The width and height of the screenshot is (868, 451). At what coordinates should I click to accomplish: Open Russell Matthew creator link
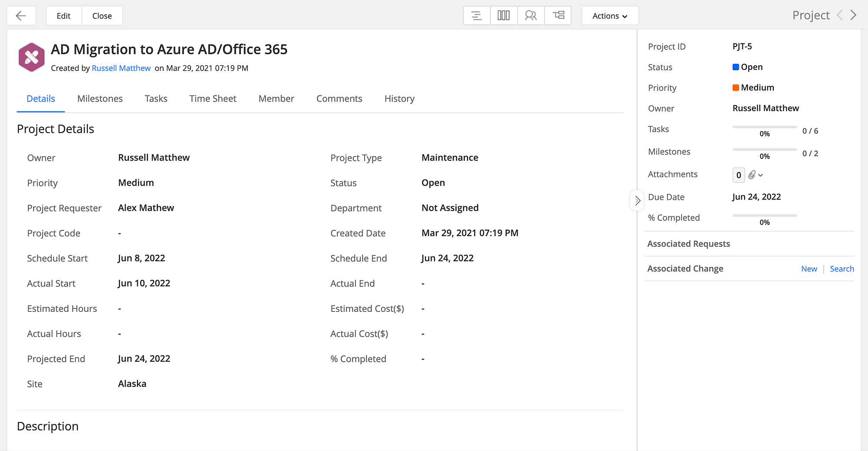[x=121, y=68]
